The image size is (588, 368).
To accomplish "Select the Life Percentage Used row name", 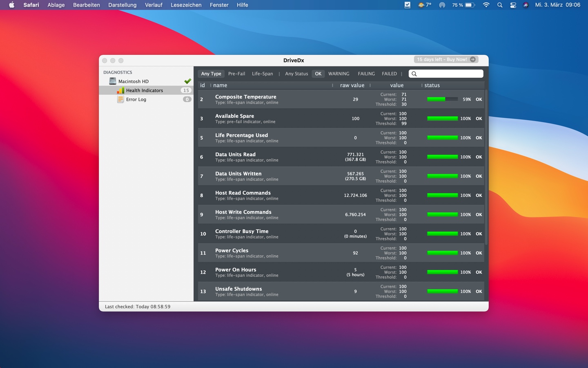I will coord(242,135).
